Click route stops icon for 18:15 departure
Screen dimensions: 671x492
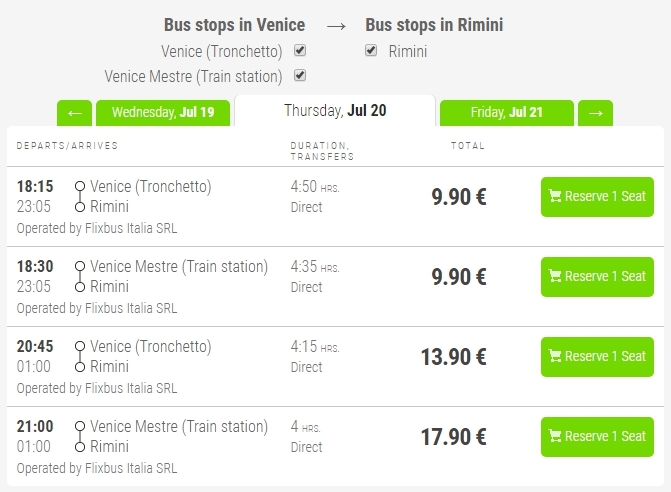[80, 197]
